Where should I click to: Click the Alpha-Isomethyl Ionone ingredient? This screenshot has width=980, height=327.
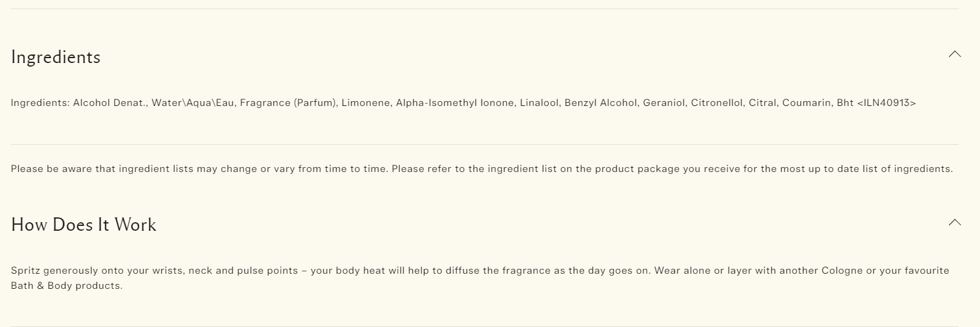coord(455,103)
